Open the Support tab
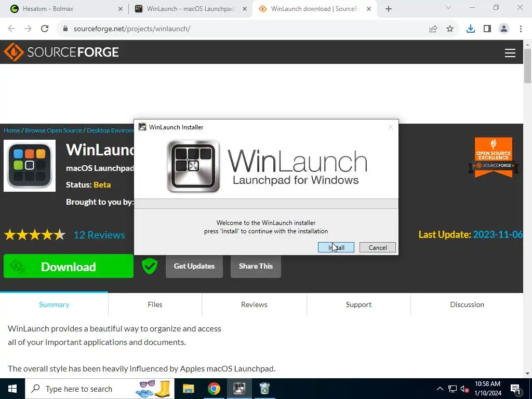Image resolution: width=532 pixels, height=399 pixels. (358, 304)
